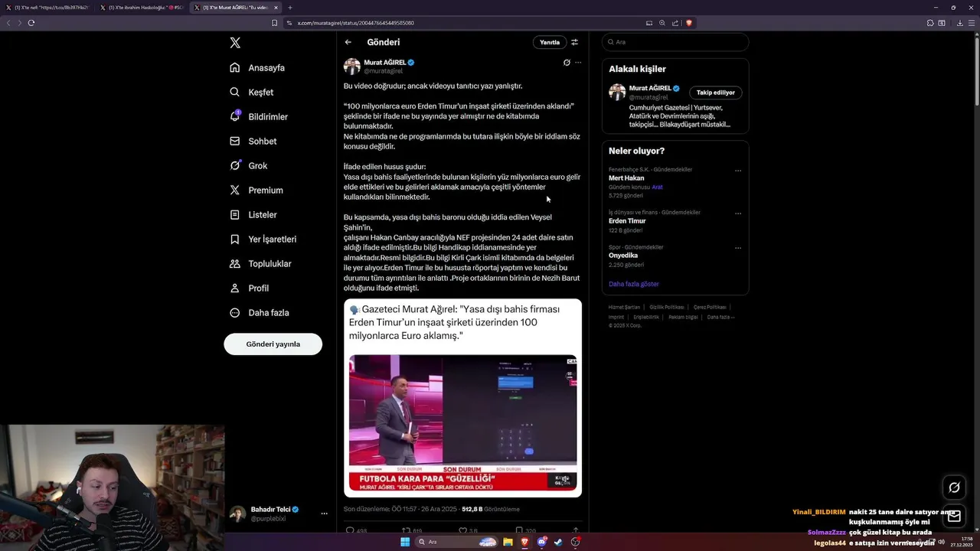Screen dimensions: 980x551
Task: Click the Brave Shields lion icon
Action: [689, 23]
